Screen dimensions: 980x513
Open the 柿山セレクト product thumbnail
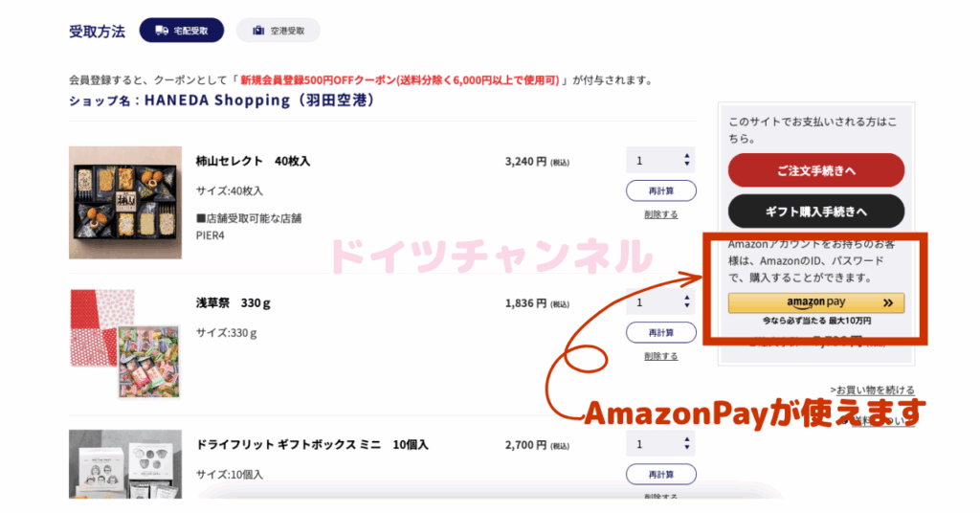click(125, 203)
